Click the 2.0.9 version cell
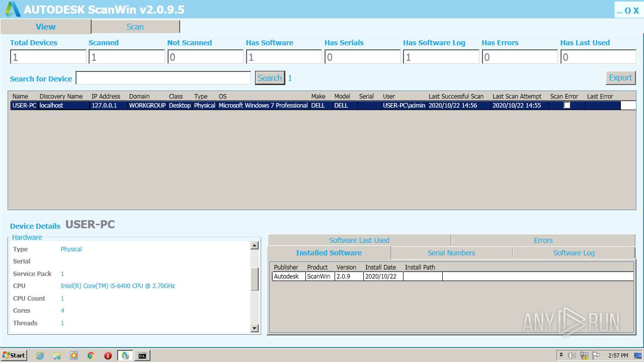Image resolution: width=644 pixels, height=362 pixels. [x=349, y=277]
